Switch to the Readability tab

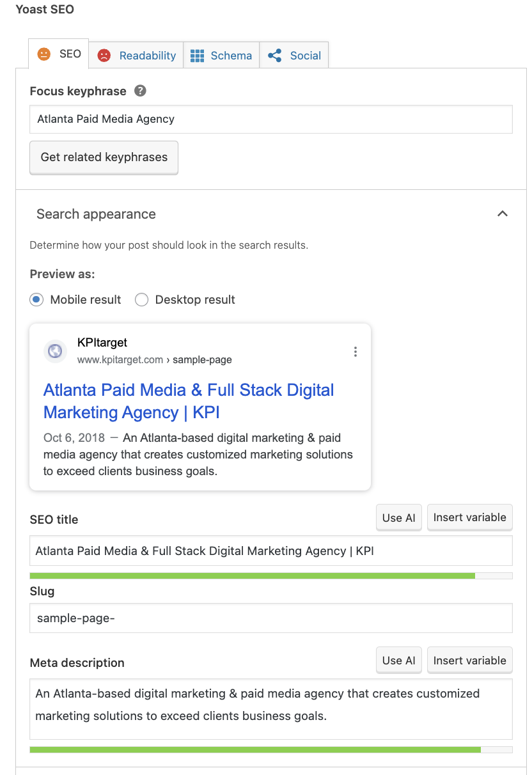[x=136, y=56]
